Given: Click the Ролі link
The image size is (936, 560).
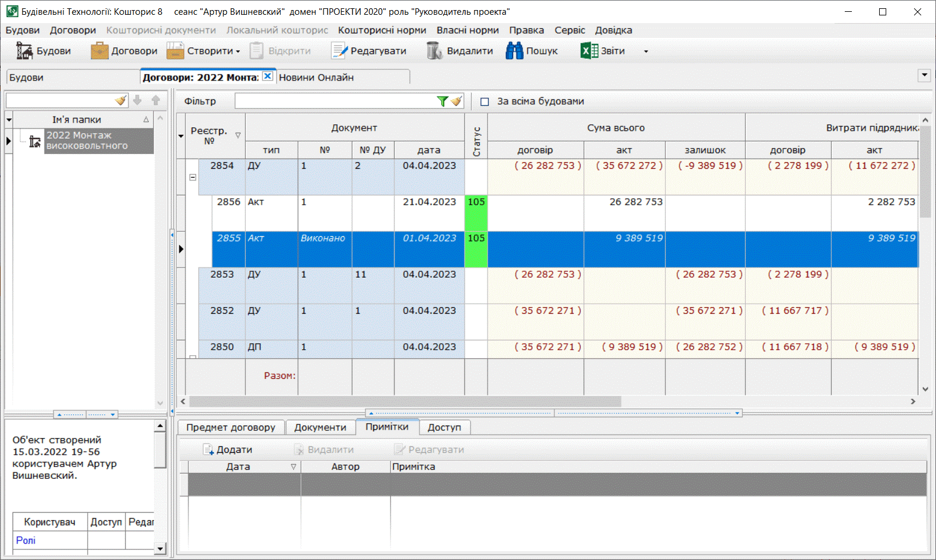Looking at the screenshot, I should pyautogui.click(x=25, y=540).
